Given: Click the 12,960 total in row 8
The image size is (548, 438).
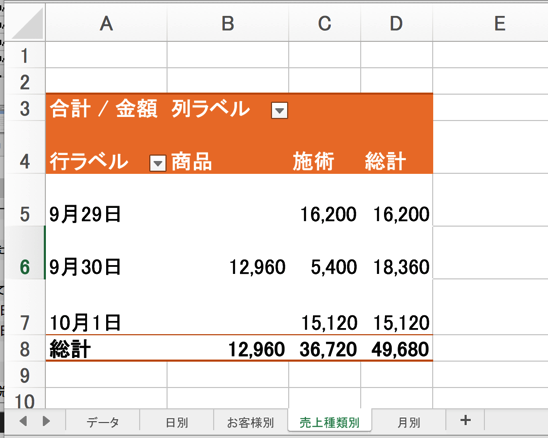Looking at the screenshot, I should [228, 349].
